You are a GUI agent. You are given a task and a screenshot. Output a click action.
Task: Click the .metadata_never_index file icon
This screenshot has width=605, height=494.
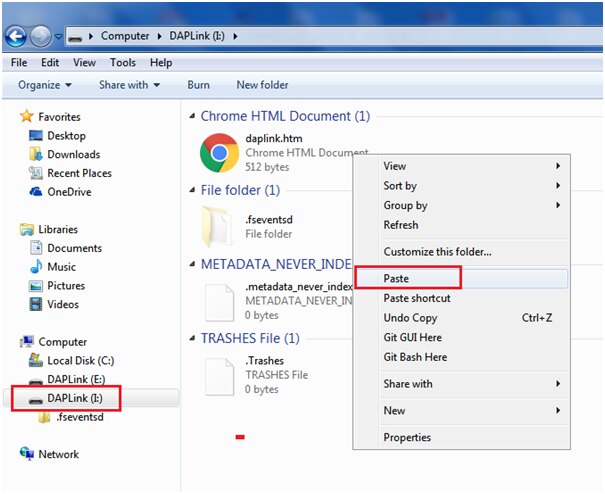(219, 300)
